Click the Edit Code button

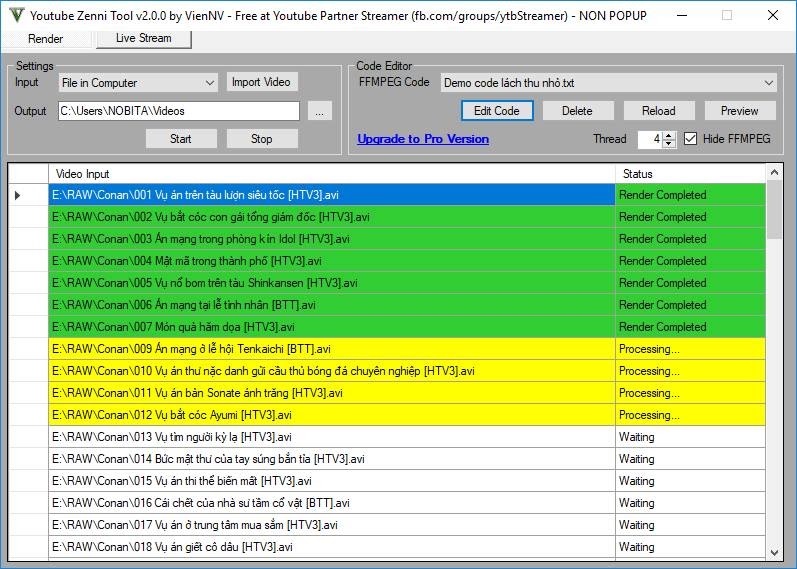tap(497, 111)
